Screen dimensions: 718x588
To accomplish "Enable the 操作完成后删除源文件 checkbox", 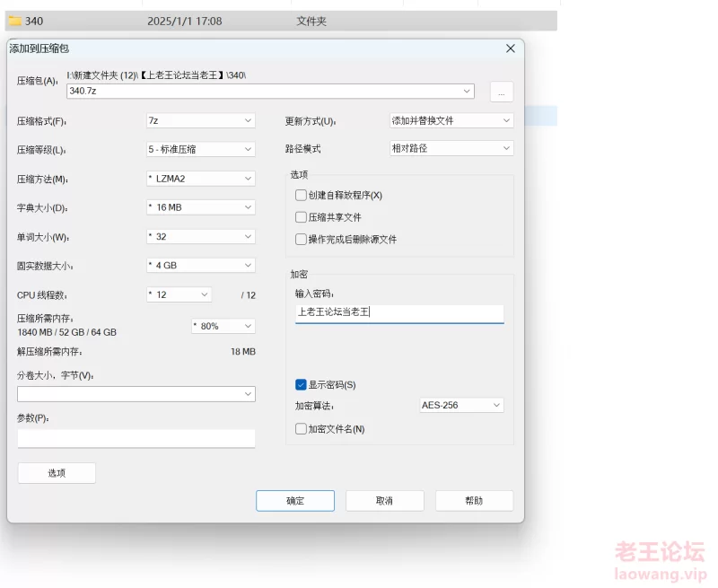I will (x=301, y=239).
